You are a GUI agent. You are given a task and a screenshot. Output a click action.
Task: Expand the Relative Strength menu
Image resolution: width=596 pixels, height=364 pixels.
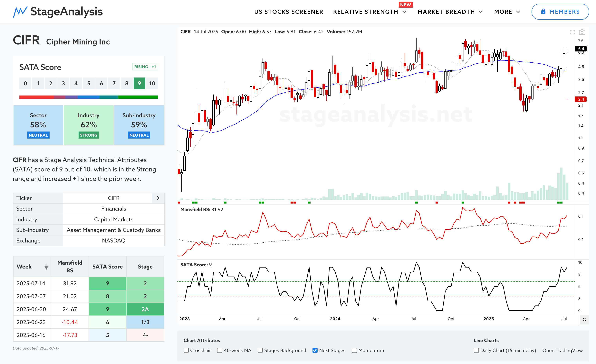pyautogui.click(x=370, y=12)
